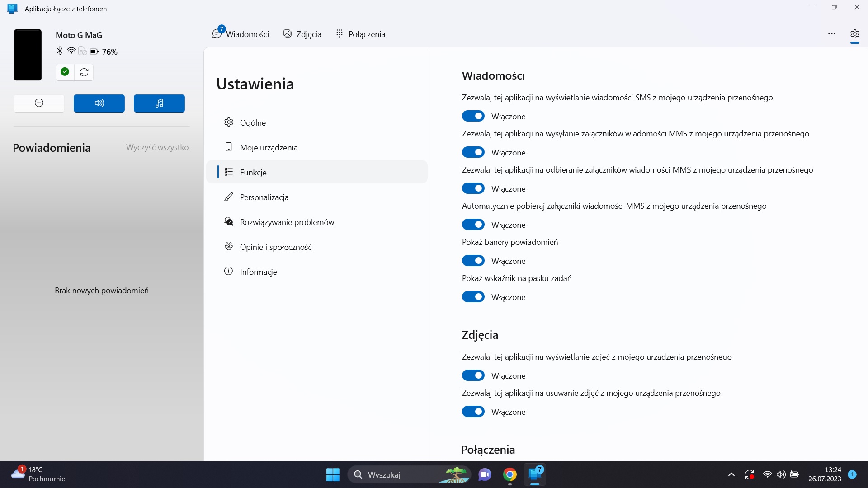The image size is (868, 488).
Task: Click the settings gear icon top right
Action: pos(854,34)
